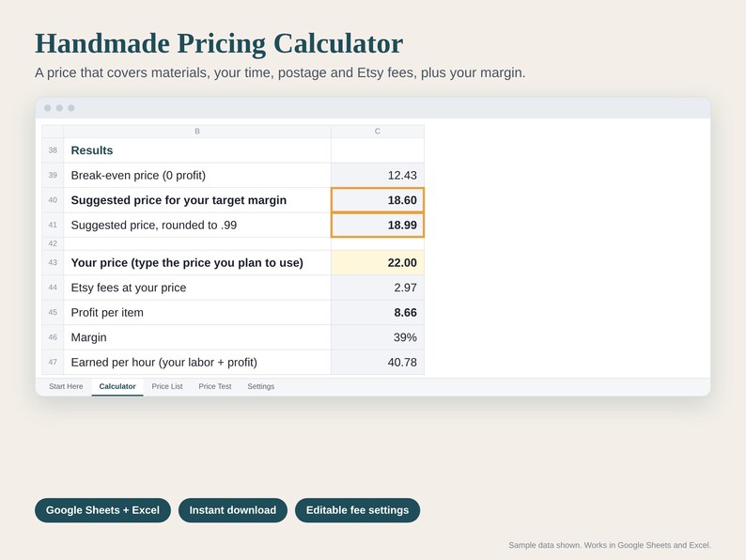Select row 42 header
The image size is (746, 560).
(x=53, y=243)
